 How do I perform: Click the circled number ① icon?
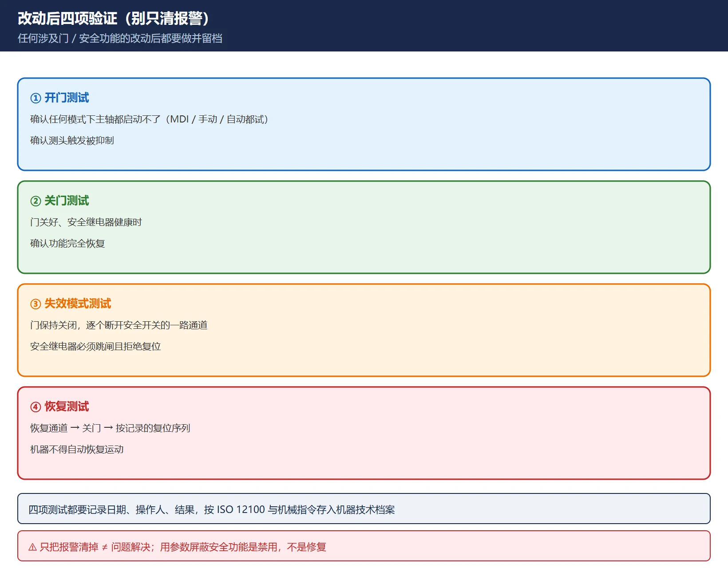pos(36,98)
